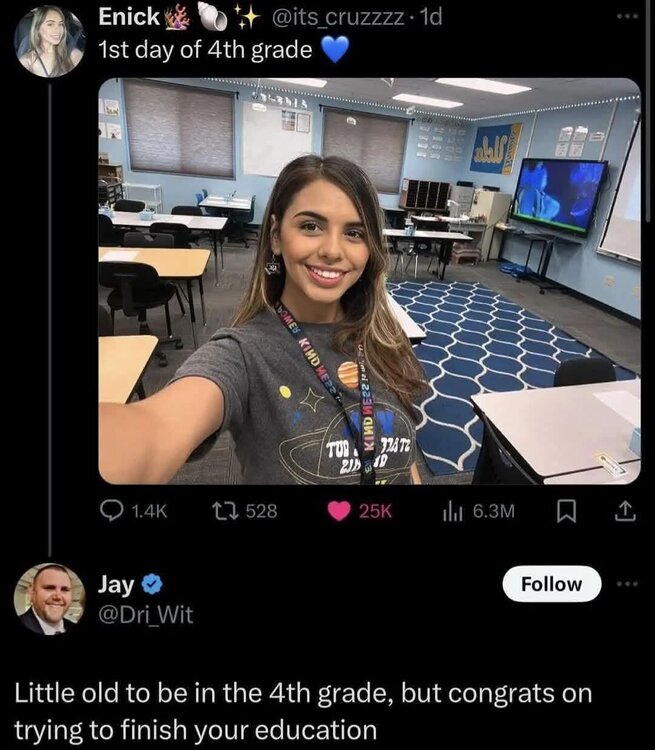Follow Jay's account
The image size is (655, 750).
[x=551, y=584]
